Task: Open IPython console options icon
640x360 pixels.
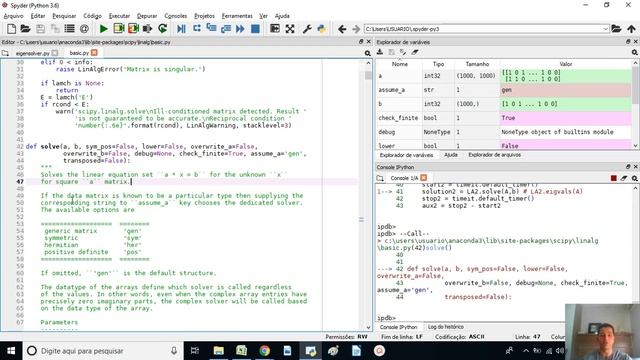Action: [x=635, y=178]
